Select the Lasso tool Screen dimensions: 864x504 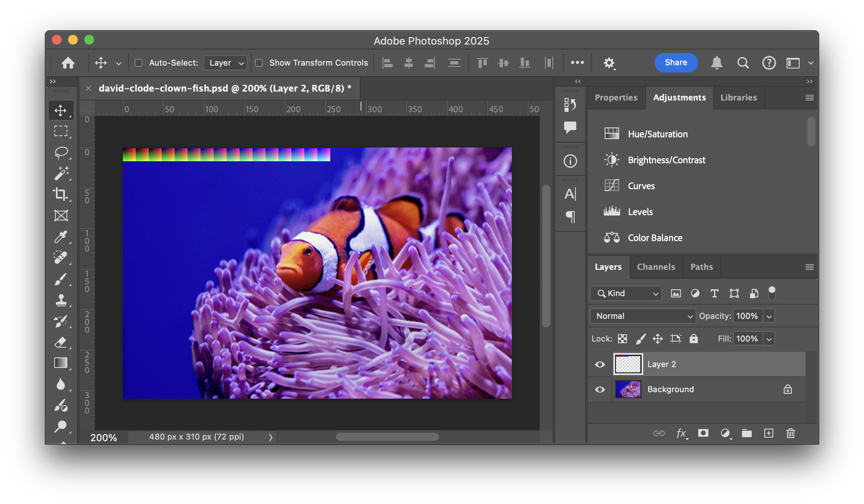click(x=61, y=152)
